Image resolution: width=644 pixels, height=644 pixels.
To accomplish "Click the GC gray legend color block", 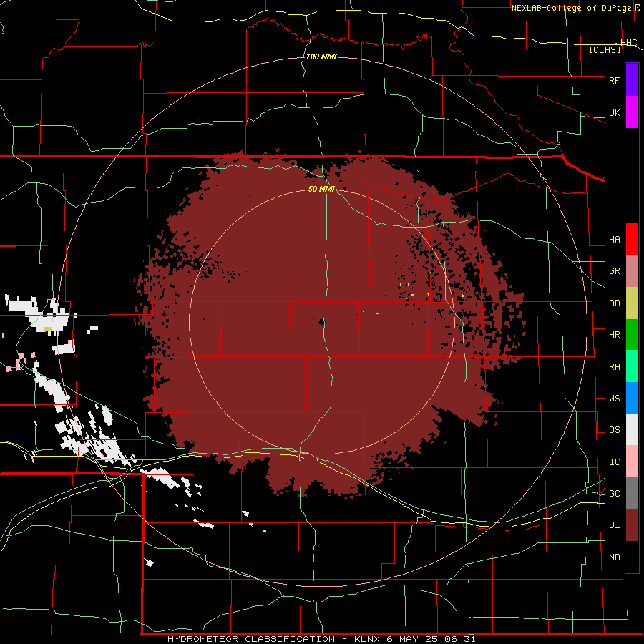I will tap(632, 493).
